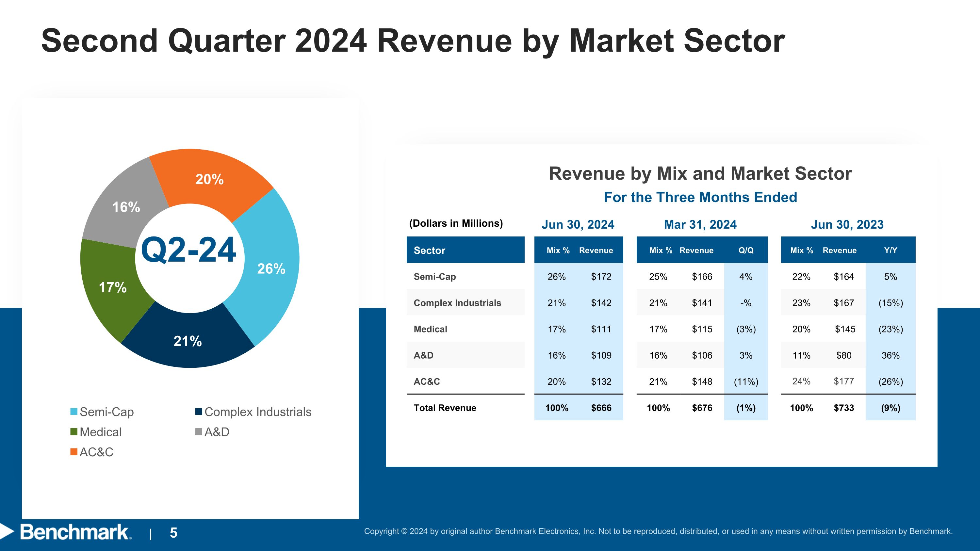
Task: Click the Medical legend green square
Action: tap(74, 432)
